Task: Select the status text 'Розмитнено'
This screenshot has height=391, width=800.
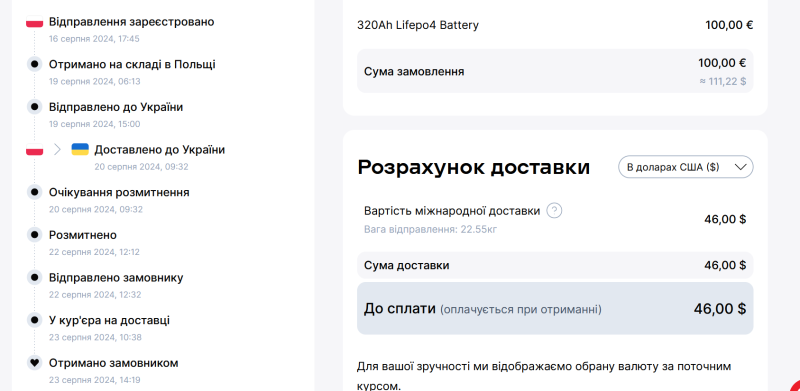Action: 83,235
